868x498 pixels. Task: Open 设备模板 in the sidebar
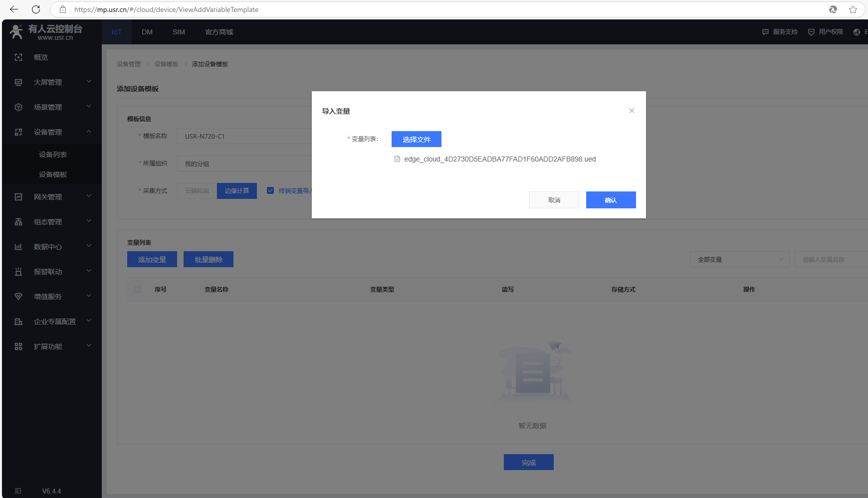coord(52,174)
